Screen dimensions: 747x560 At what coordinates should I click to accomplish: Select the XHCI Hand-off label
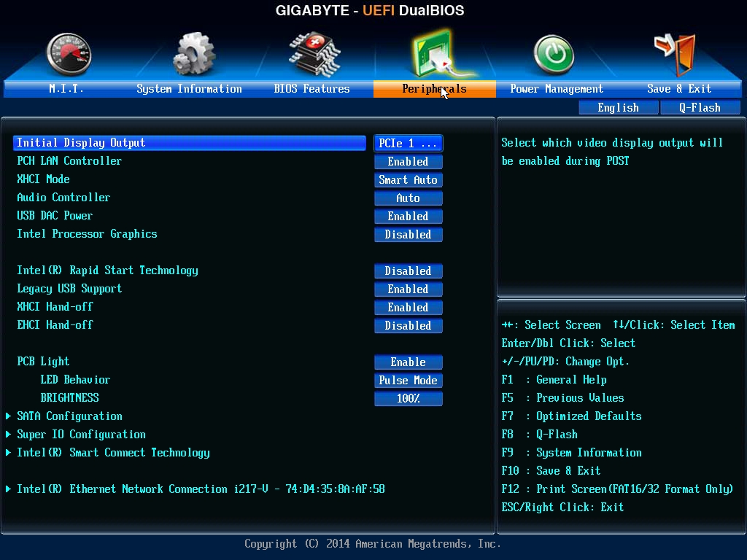tap(55, 307)
